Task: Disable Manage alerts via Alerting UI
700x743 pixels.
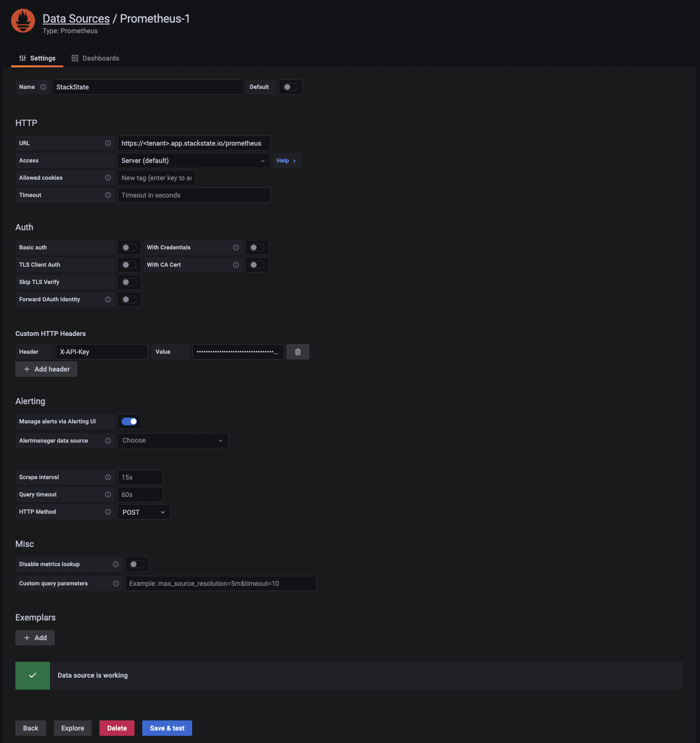Action: (x=129, y=421)
